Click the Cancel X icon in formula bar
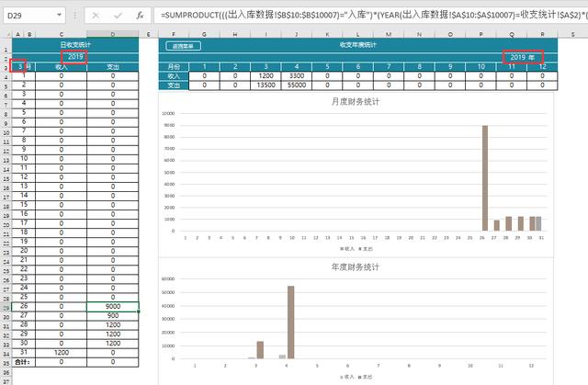 coord(96,16)
